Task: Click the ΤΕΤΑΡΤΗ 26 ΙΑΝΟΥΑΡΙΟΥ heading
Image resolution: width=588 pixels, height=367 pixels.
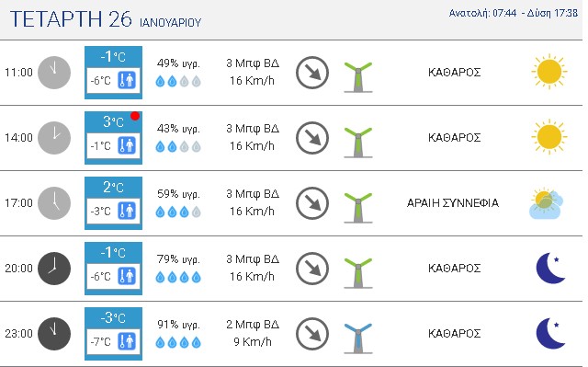Action: 106,19
